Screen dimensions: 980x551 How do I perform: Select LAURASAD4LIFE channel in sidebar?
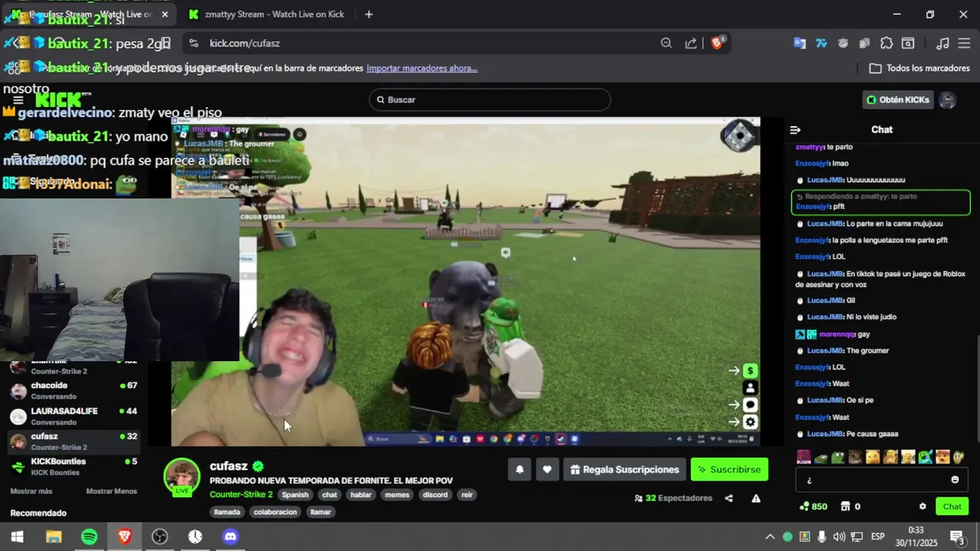[x=73, y=416]
